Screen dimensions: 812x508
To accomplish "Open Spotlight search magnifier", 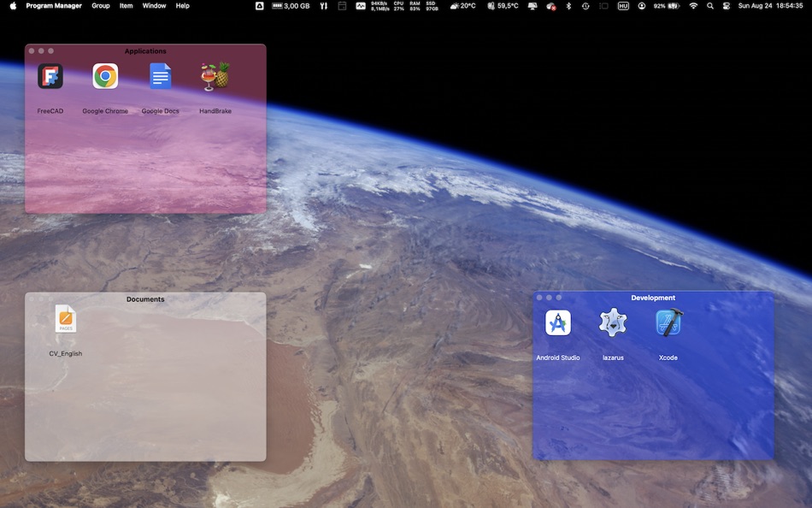I will click(710, 6).
